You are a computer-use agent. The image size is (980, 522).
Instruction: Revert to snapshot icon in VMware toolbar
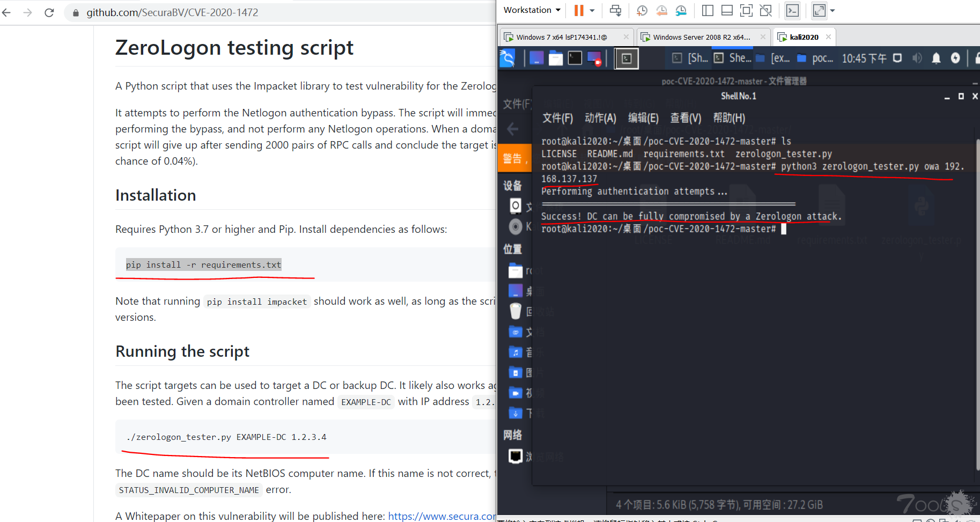point(661,10)
